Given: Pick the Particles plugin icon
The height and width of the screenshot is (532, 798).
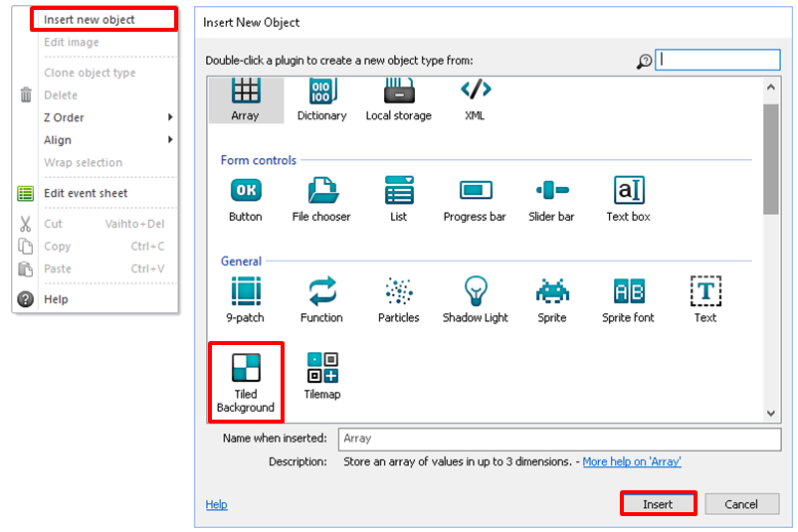Looking at the screenshot, I should click(398, 291).
